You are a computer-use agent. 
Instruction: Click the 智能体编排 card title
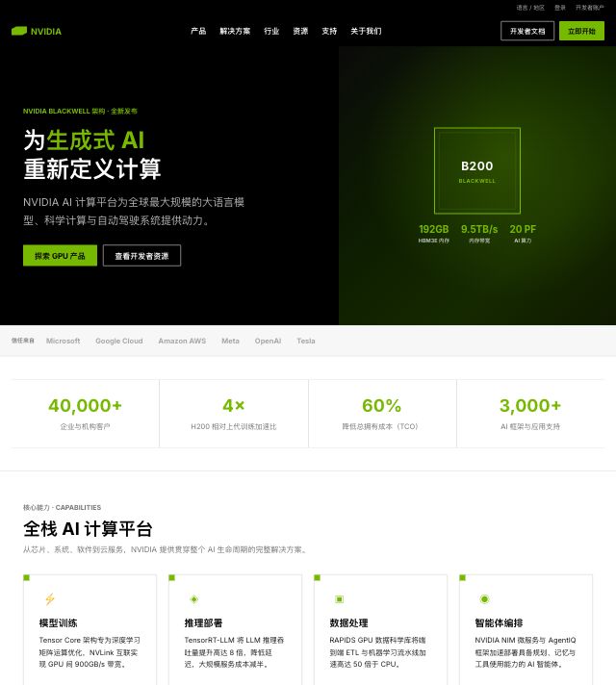499,623
